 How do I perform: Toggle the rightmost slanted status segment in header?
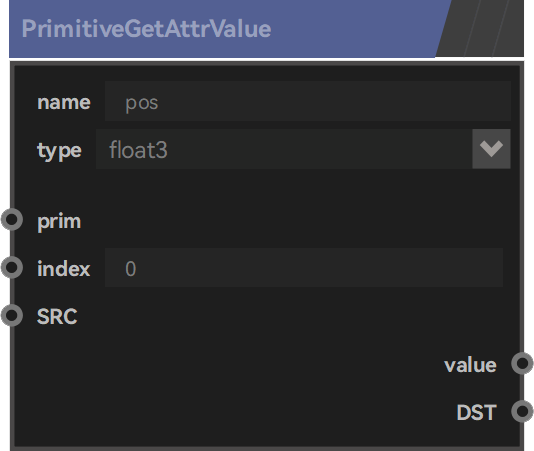509,28
